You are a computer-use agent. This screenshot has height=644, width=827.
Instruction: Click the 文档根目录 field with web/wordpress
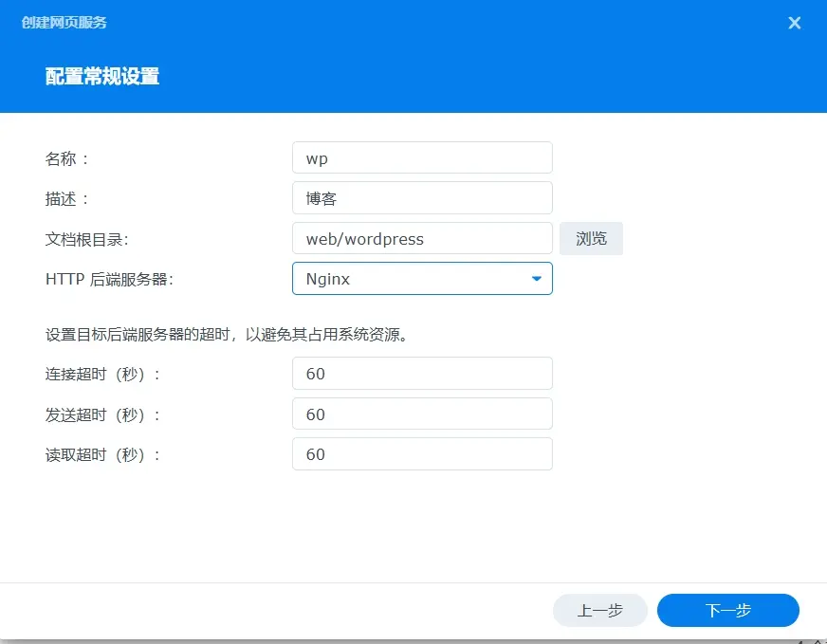422,238
